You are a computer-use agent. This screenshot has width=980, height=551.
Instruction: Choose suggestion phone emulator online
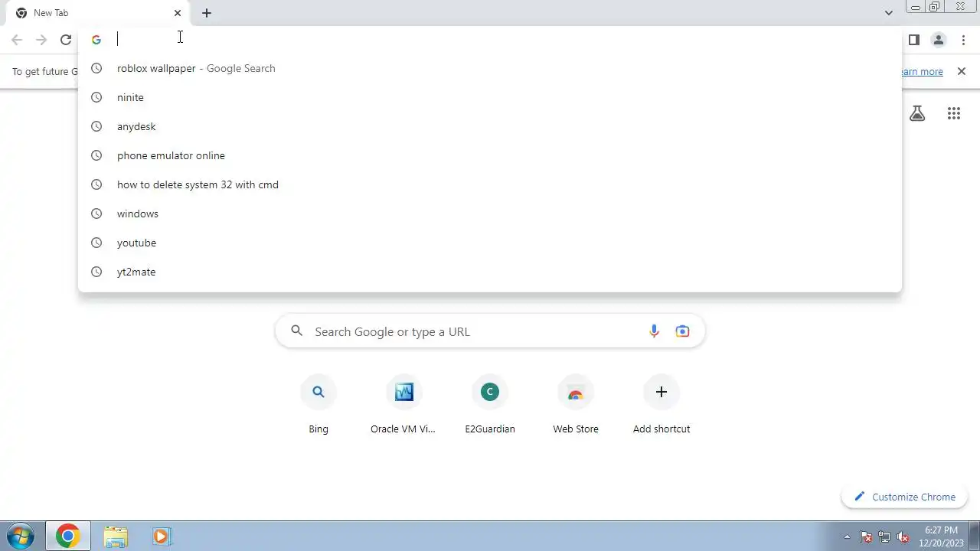(490, 155)
